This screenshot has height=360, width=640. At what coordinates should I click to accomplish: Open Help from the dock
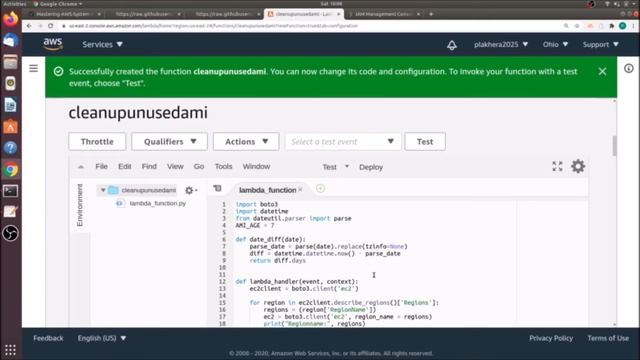click(x=11, y=148)
